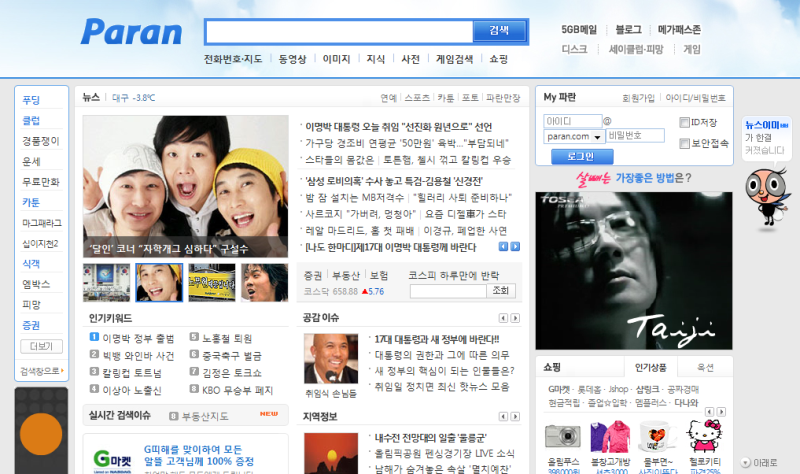800x474 pixels.
Task: Select the highlighted yellow-hat man thumbnail
Action: (x=159, y=283)
